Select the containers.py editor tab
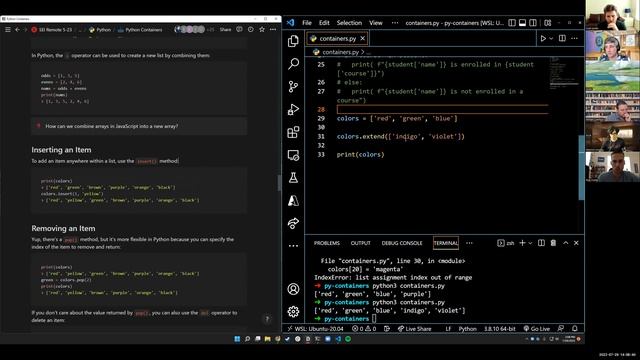 [338, 38]
